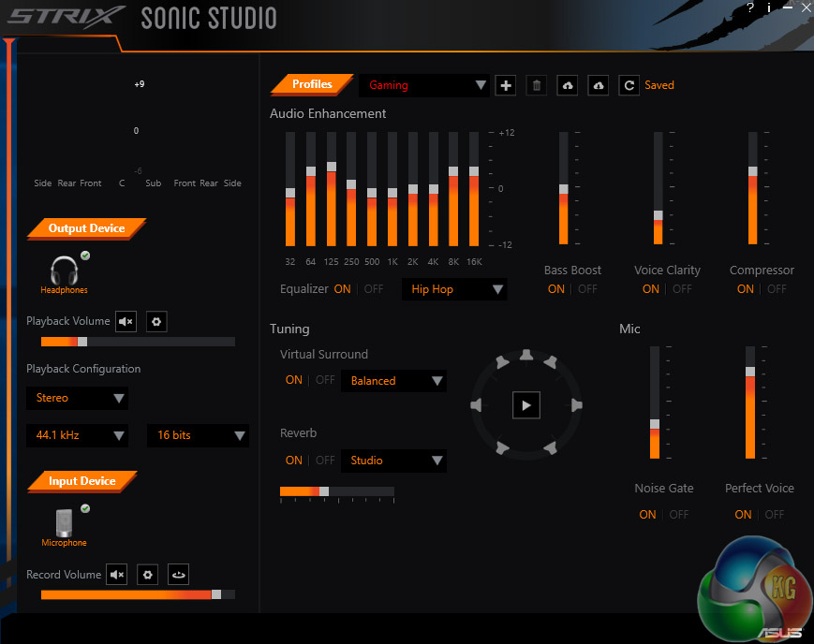814x644 pixels.
Task: Click the top center surround speaker
Action: pyautogui.click(x=526, y=355)
